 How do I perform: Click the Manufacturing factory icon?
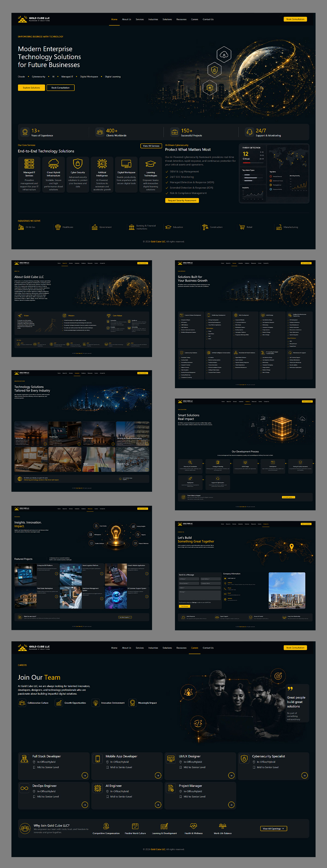[279, 227]
